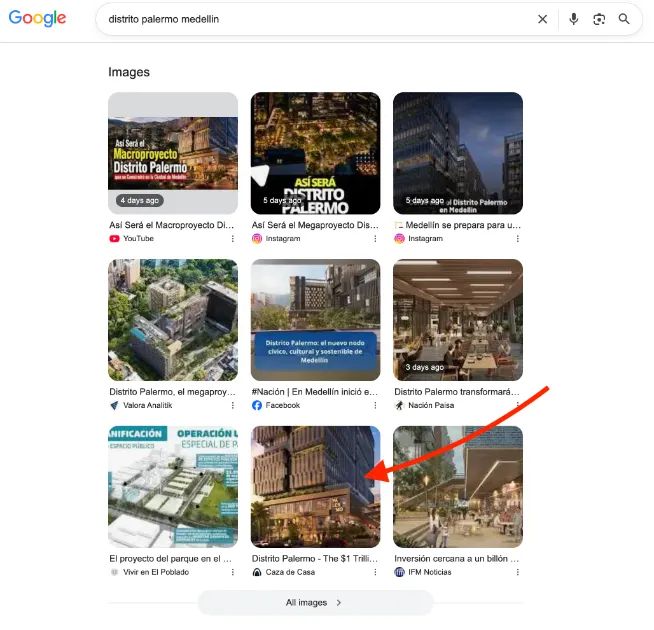Screen dimensions: 654x630
Task: Click the 'Facebook' source label
Action: 283,405
